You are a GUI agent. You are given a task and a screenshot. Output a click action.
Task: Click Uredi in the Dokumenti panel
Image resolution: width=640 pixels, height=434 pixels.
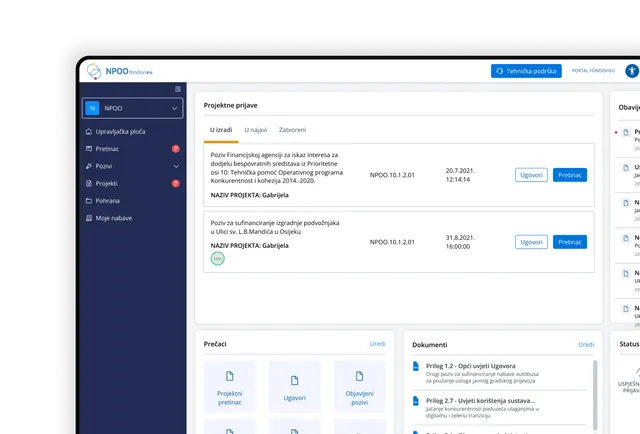click(586, 345)
